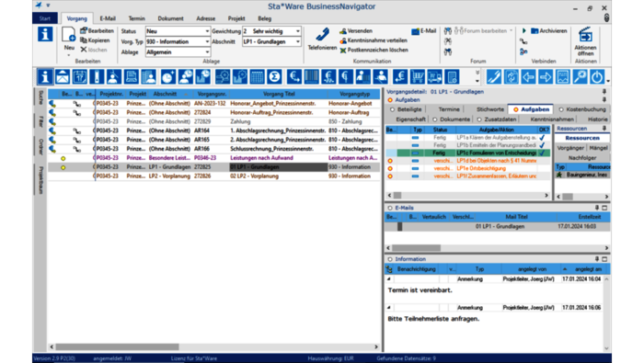Open the Aktionen öffnen icon
The image size is (644, 363).
click(585, 36)
